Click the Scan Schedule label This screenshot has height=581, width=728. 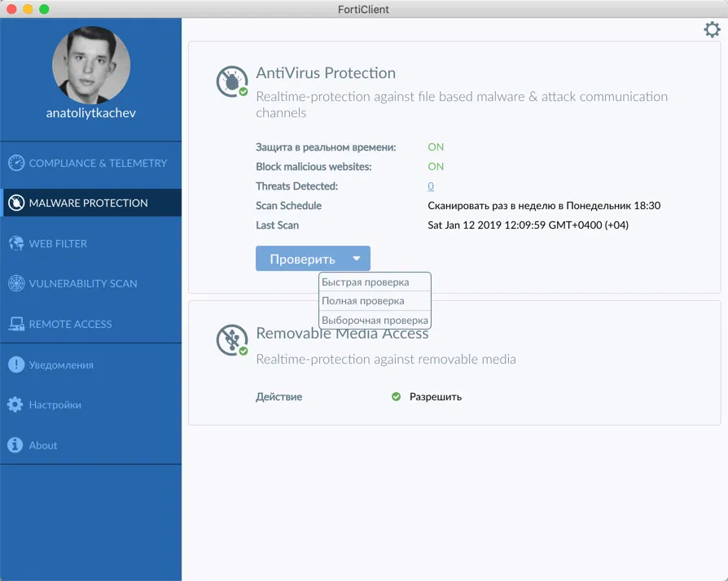point(288,206)
